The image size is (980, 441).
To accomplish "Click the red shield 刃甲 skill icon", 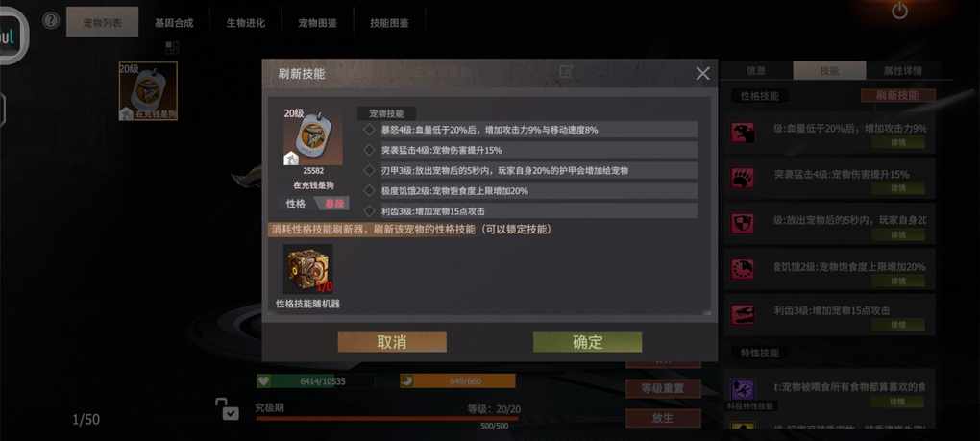I will pyautogui.click(x=743, y=224).
